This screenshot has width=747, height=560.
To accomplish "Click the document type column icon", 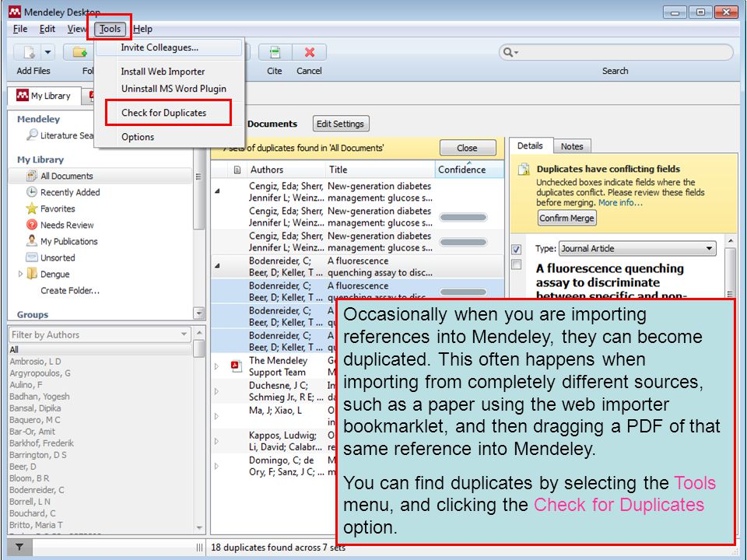I will pyautogui.click(x=237, y=170).
